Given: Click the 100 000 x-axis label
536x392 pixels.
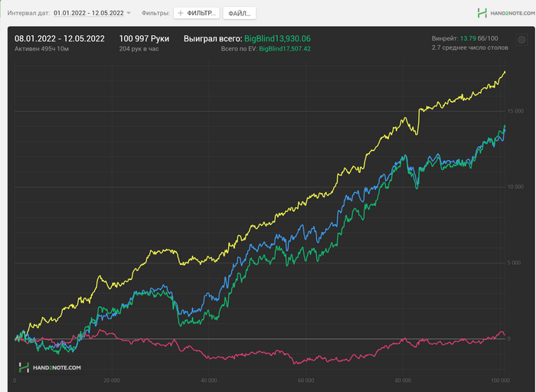Looking at the screenshot, I should [500, 381].
